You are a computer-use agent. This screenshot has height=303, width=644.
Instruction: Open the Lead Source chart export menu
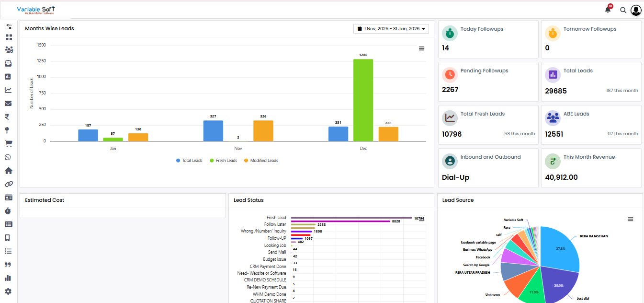(630, 218)
